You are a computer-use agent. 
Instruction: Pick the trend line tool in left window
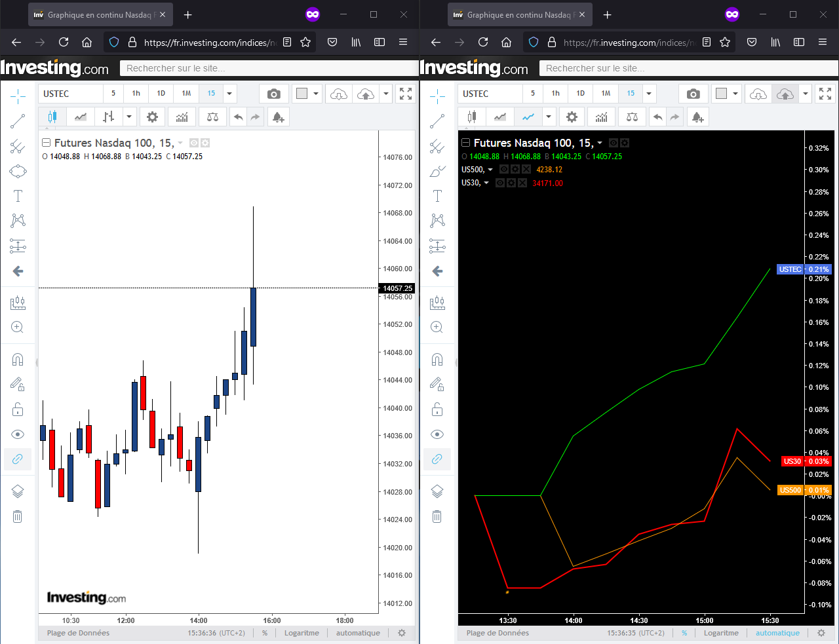[x=18, y=121]
